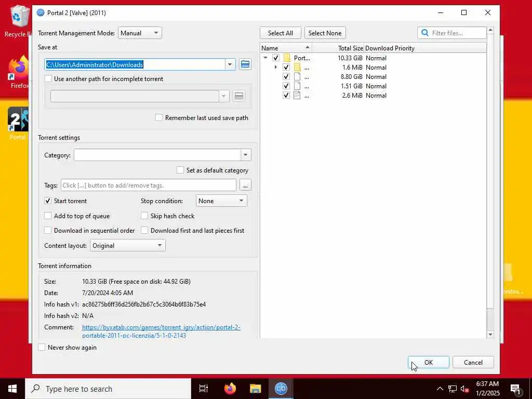Click the right scrollbar thumb near bottom

pos(490,319)
